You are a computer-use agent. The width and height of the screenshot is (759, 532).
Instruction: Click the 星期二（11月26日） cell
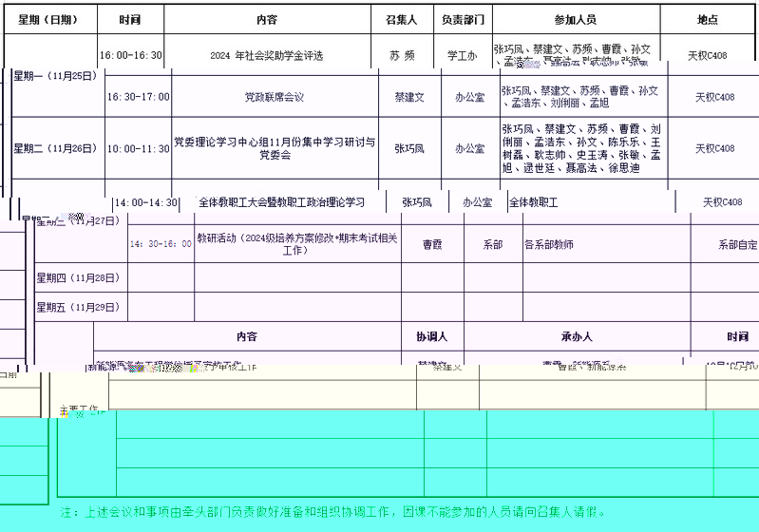pyautogui.click(x=58, y=148)
